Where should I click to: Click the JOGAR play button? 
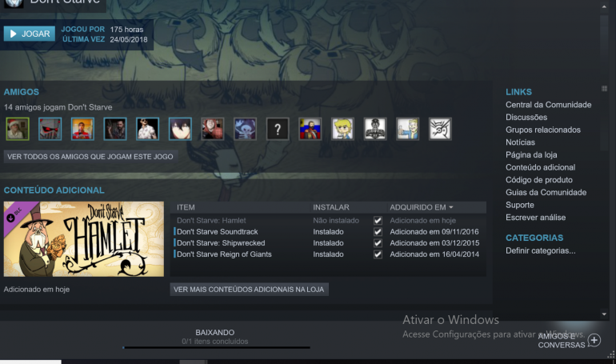tap(30, 34)
